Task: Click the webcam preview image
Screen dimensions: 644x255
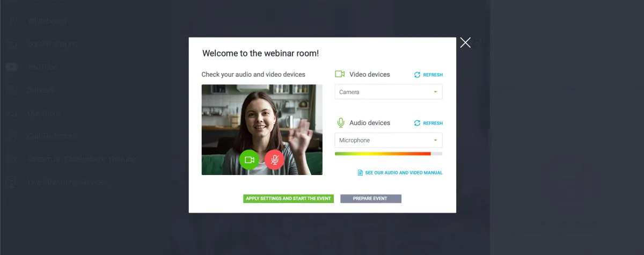Action: pos(262,129)
